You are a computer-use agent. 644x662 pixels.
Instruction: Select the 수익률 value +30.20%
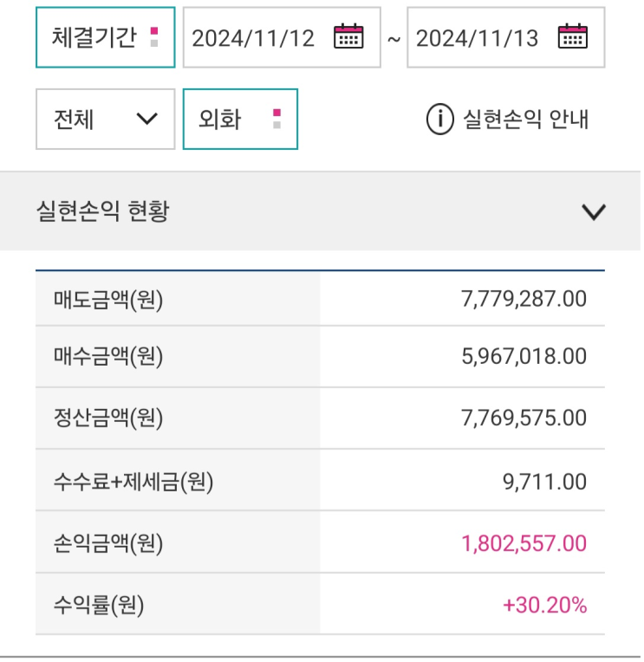547,607
